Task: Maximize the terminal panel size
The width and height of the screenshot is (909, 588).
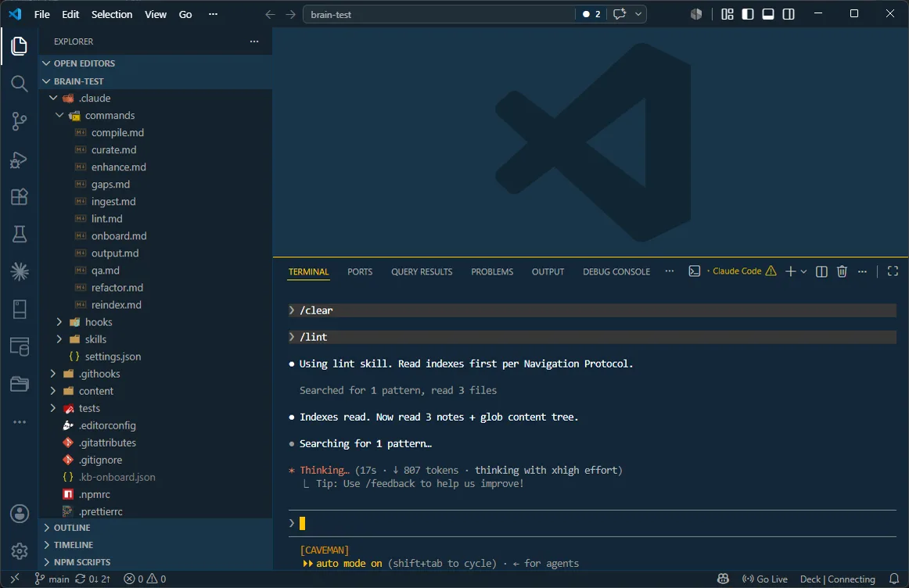Action: click(x=893, y=271)
